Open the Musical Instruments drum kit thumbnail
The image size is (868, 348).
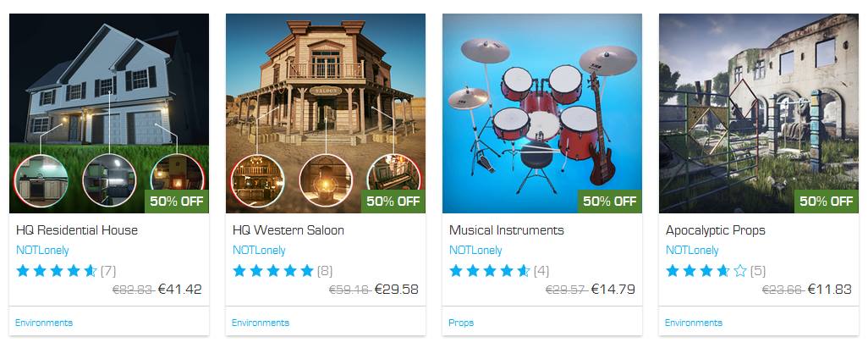(x=542, y=113)
